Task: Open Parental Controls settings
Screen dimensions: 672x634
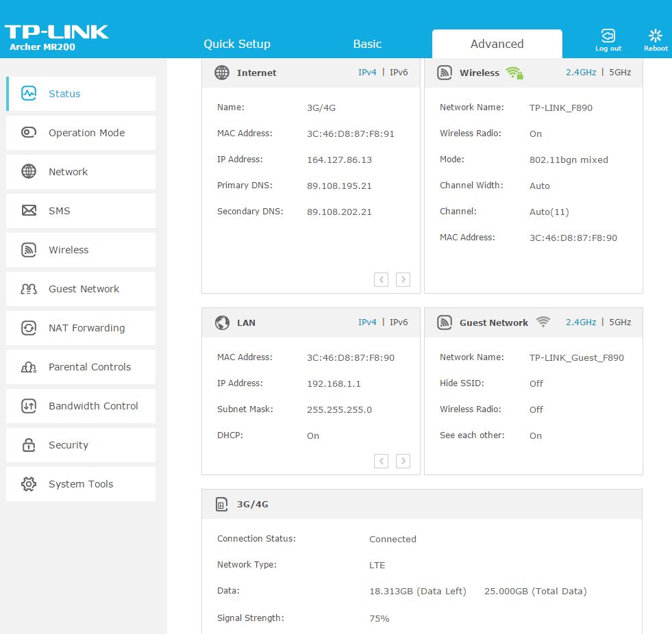Action: coord(81,367)
